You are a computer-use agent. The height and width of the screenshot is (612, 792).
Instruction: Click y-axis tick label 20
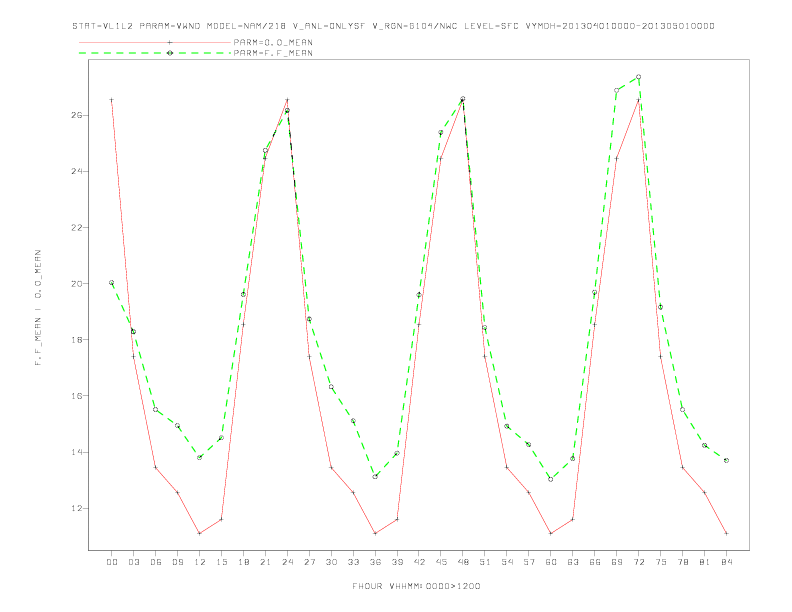pos(77,283)
